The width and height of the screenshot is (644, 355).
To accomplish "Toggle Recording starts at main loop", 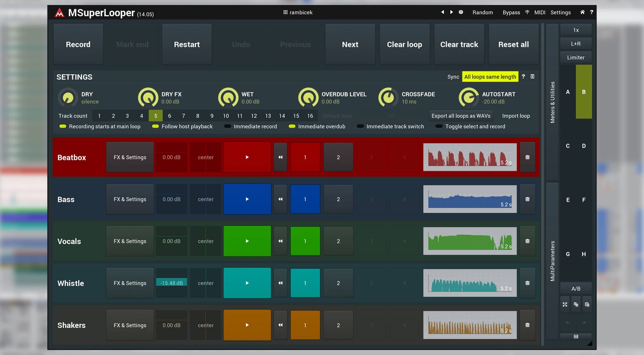I will (100, 127).
